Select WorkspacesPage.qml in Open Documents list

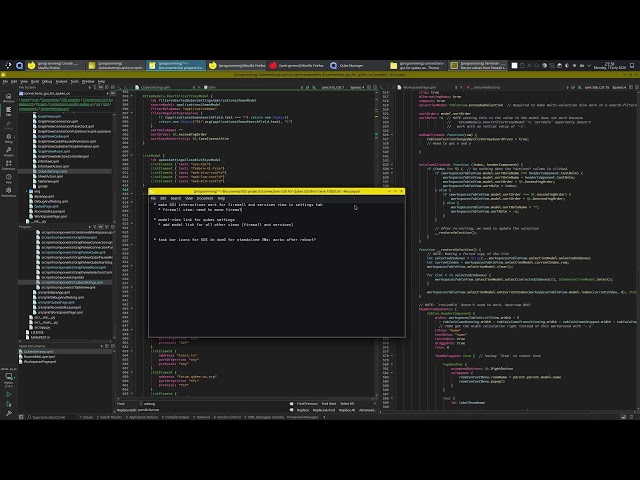pyautogui.click(x=39, y=362)
